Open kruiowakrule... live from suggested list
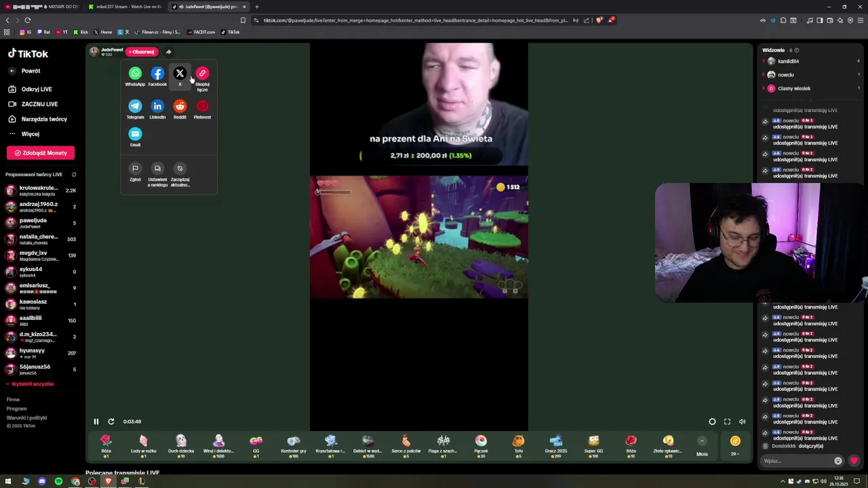 pyautogui.click(x=41, y=190)
